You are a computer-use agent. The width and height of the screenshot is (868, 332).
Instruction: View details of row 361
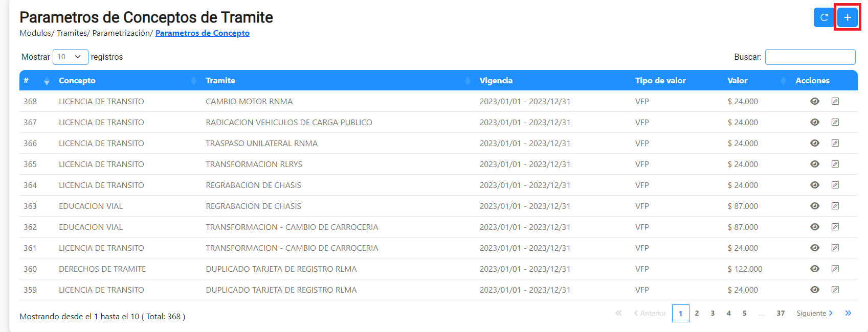815,248
